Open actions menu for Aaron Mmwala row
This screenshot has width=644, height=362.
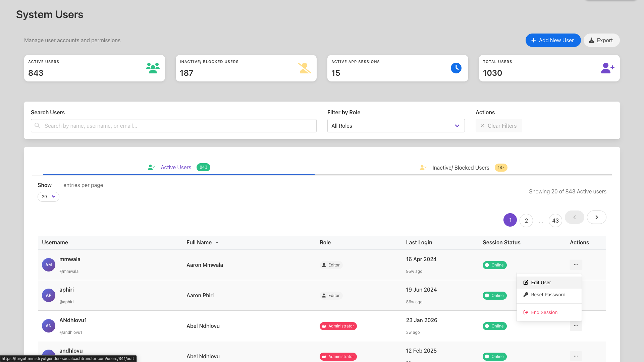(576, 265)
